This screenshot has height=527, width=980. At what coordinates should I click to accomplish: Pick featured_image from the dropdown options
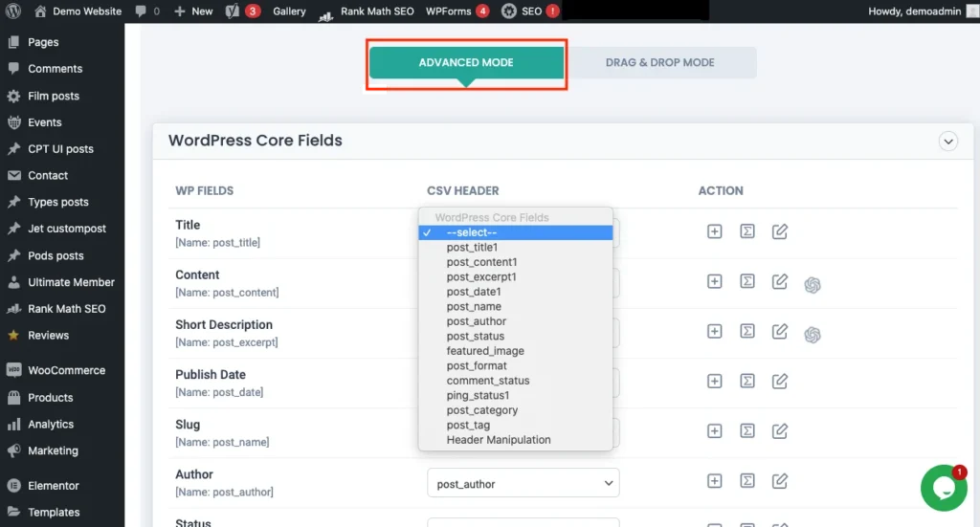coord(484,351)
